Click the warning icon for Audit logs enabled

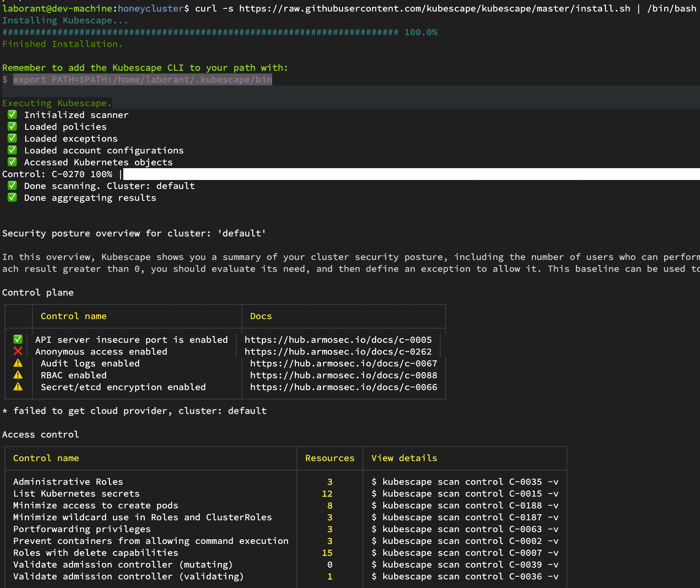tap(18, 363)
